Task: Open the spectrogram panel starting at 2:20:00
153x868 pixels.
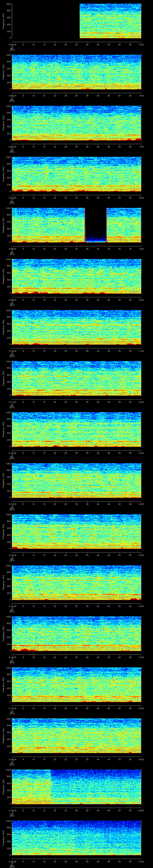Action: coord(77,838)
